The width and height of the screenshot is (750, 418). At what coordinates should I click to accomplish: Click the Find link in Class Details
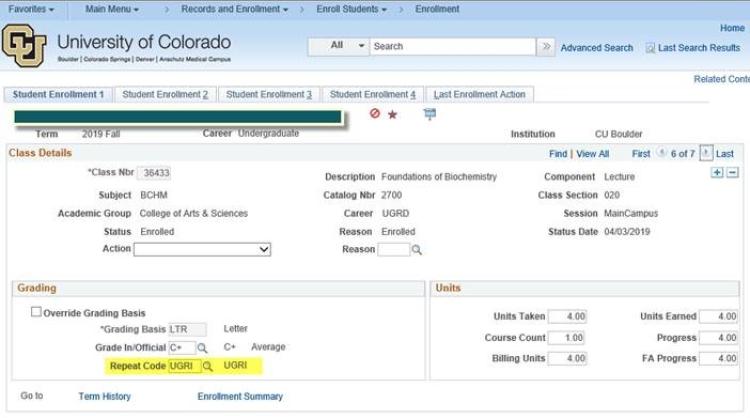[x=558, y=154]
